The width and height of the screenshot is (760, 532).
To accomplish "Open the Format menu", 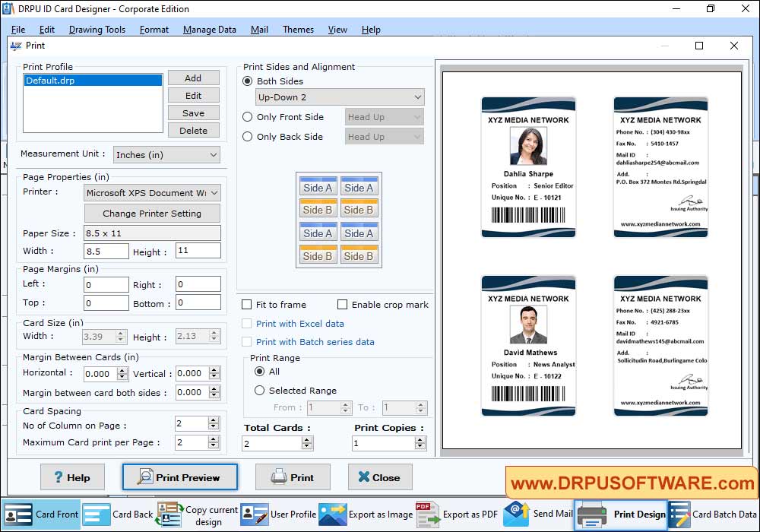I will click(154, 30).
